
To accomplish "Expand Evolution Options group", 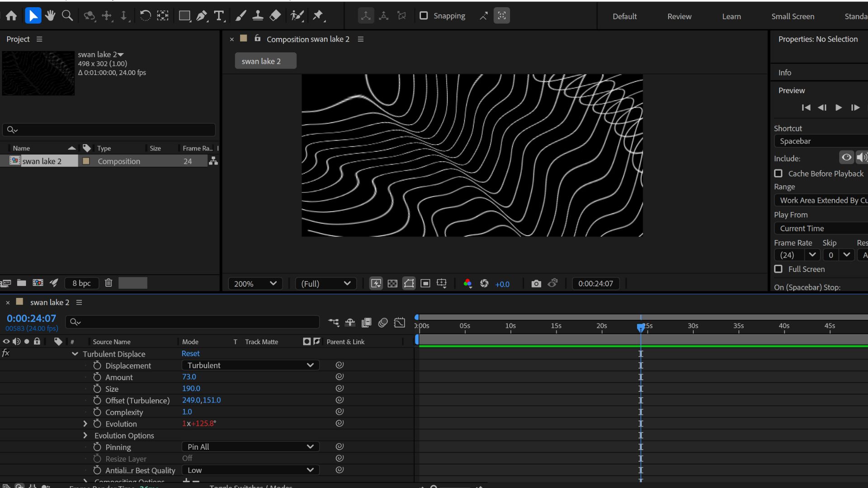I will click(85, 435).
